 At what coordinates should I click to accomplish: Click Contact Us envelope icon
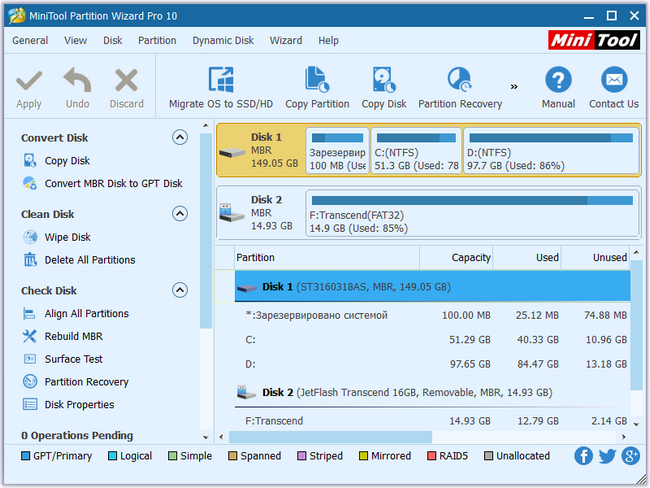tap(614, 80)
